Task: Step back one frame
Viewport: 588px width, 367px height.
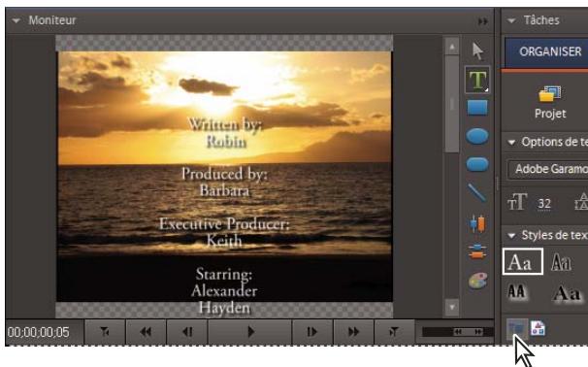Action: pyautogui.click(x=186, y=332)
